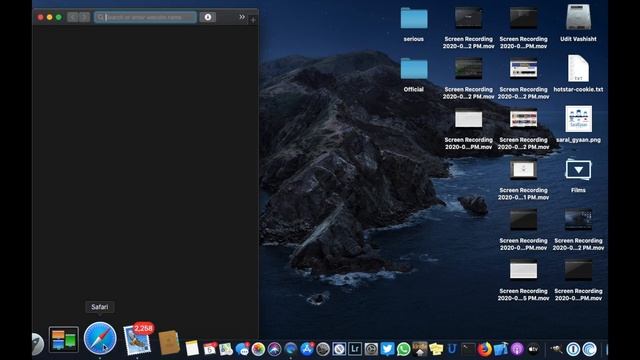The height and width of the screenshot is (360, 640).
Task: Launch Apple TV from the Dock
Action: click(533, 349)
